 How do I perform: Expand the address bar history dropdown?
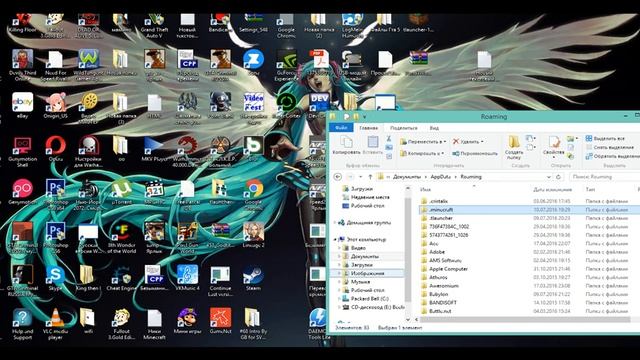point(549,177)
